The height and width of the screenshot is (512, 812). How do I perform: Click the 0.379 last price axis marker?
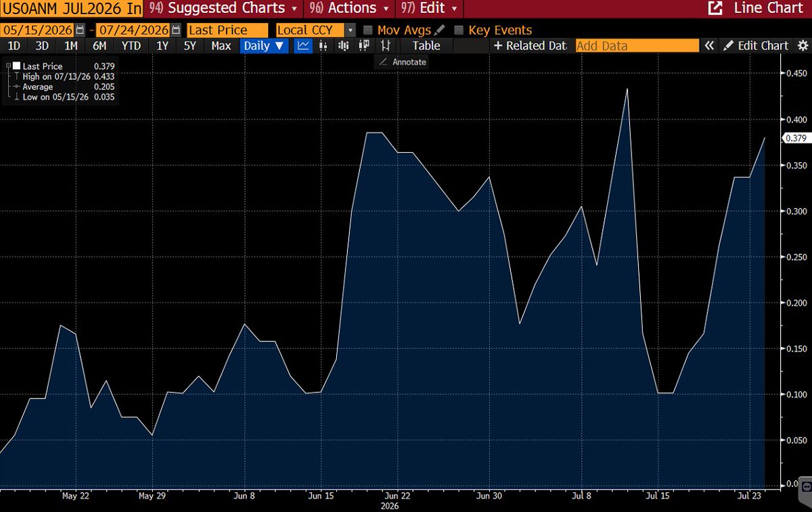(x=794, y=138)
